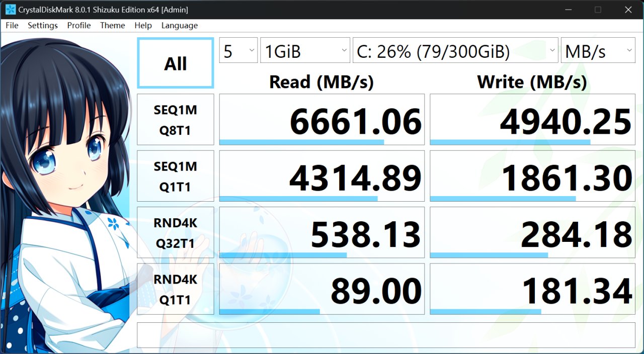Click the CrystalDiskMark app icon in title bar
Image resolution: width=644 pixels, height=354 pixels.
tap(10, 10)
